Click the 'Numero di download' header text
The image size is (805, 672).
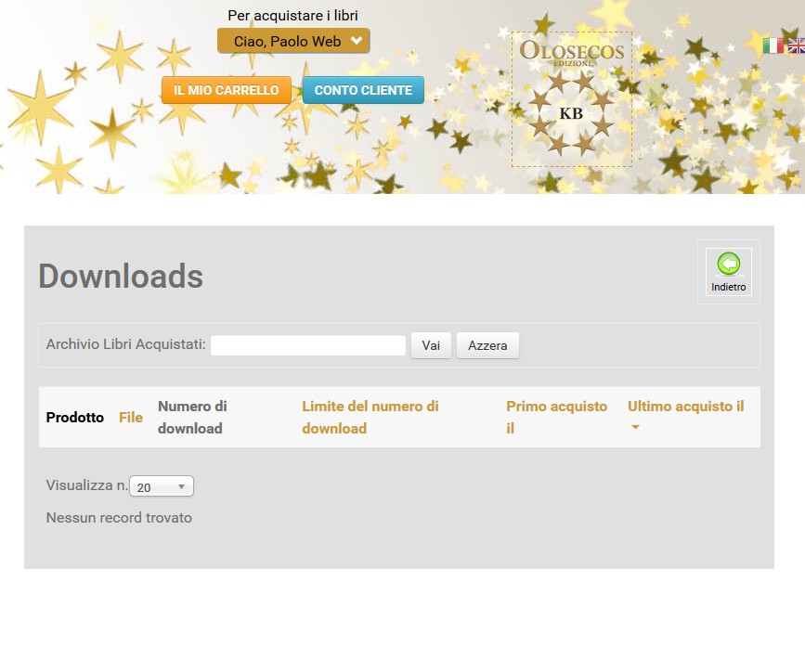click(192, 418)
